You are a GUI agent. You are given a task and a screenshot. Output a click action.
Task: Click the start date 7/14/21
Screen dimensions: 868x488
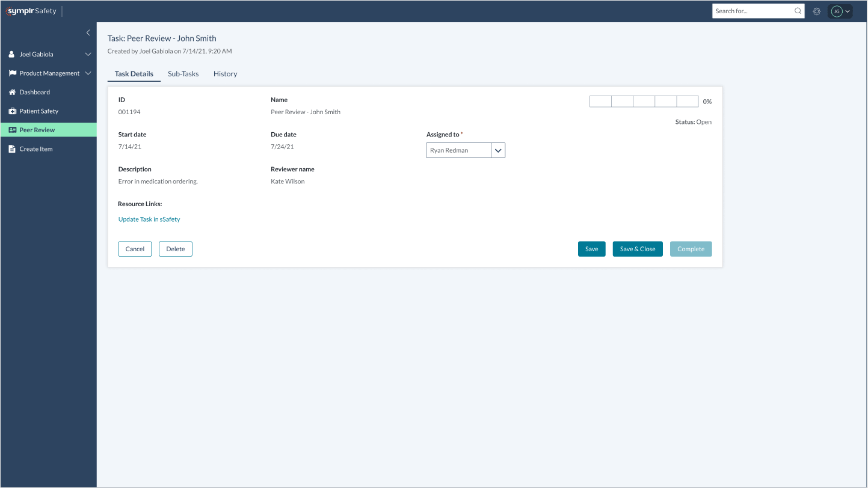pos(130,147)
